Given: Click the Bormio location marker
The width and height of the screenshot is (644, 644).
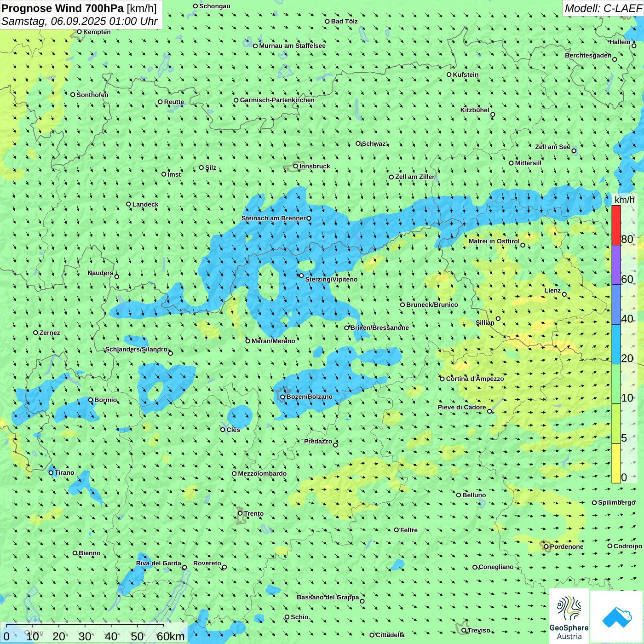Looking at the screenshot, I should tap(91, 400).
